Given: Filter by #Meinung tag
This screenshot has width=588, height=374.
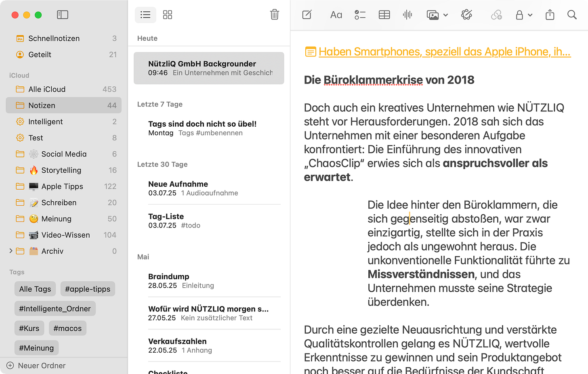Looking at the screenshot, I should click(x=36, y=348).
